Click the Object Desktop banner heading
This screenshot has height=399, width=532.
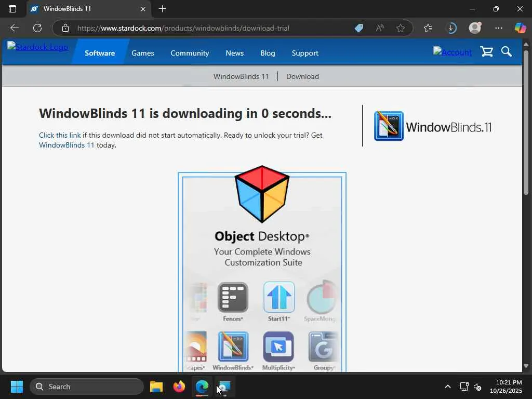pos(262,236)
